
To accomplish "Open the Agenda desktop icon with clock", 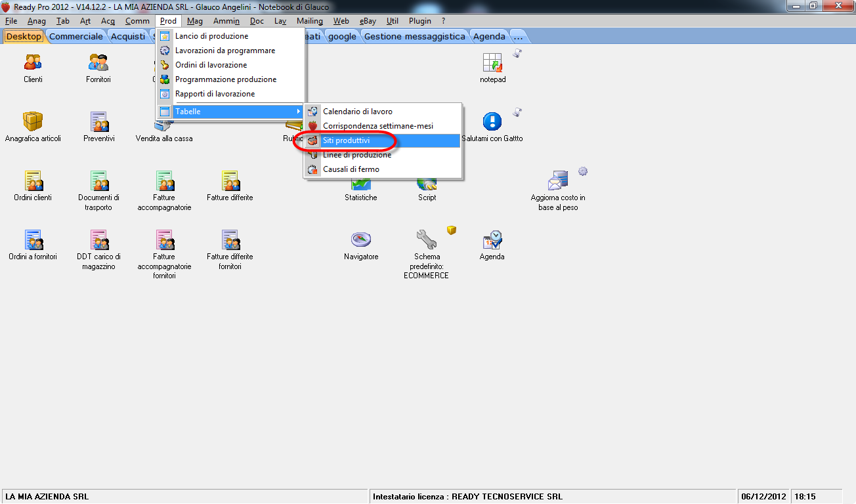I will (492, 240).
